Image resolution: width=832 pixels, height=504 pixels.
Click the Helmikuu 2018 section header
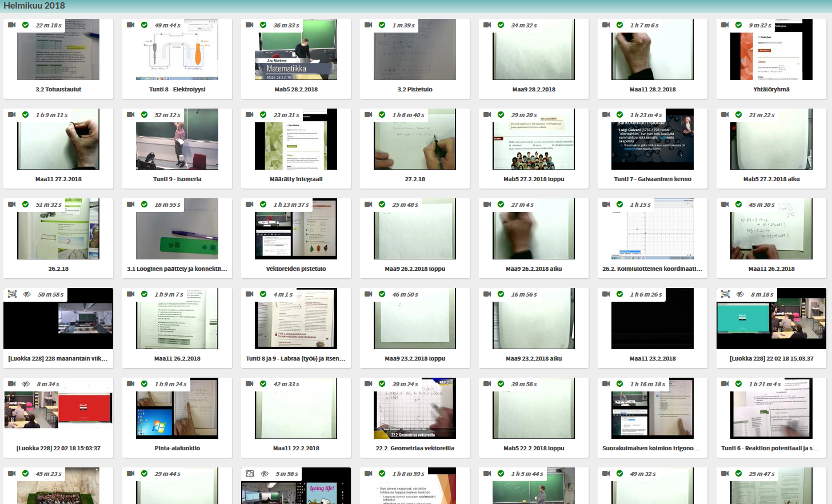[x=34, y=6]
